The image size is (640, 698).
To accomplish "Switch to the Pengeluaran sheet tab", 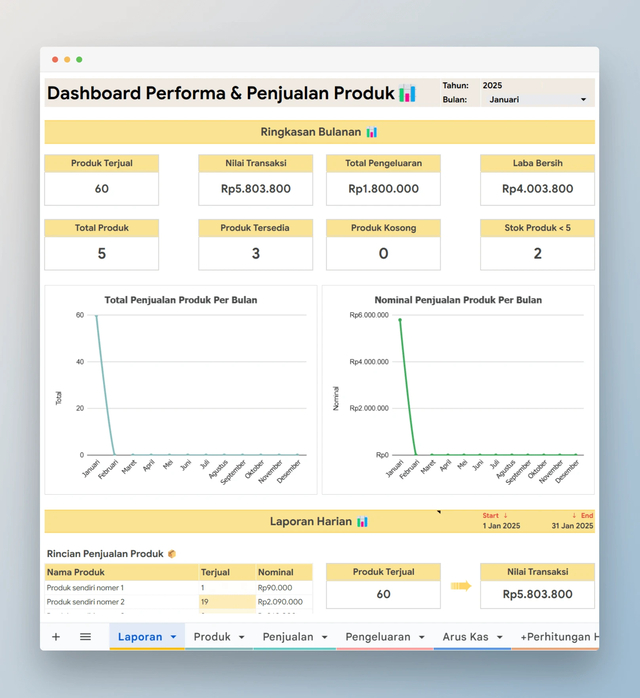I will coord(378,637).
